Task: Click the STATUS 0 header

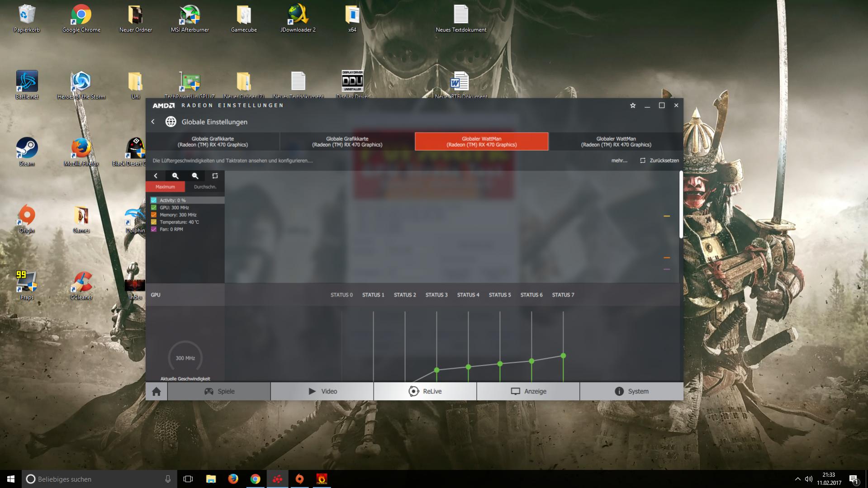Action: click(x=342, y=295)
